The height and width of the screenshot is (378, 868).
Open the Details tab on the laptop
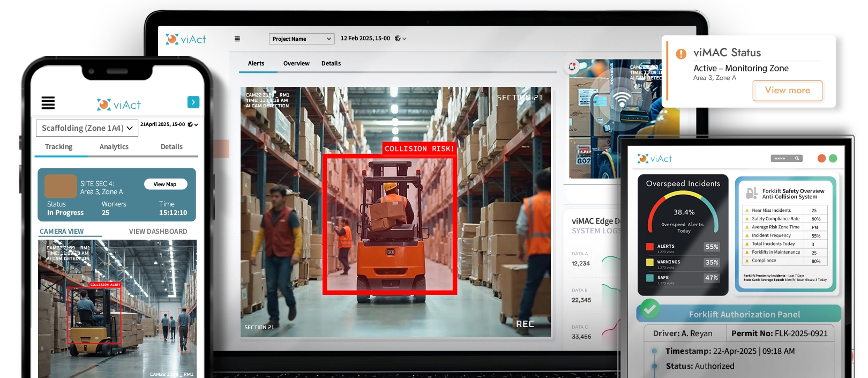[331, 63]
